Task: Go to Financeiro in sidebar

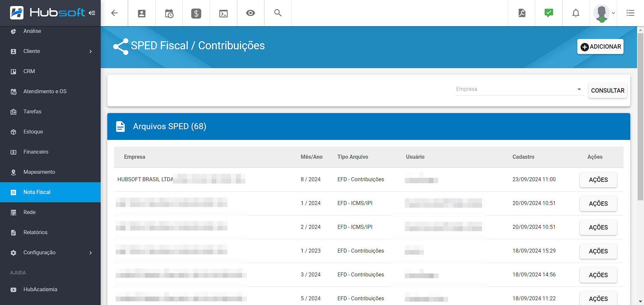Action: point(36,152)
